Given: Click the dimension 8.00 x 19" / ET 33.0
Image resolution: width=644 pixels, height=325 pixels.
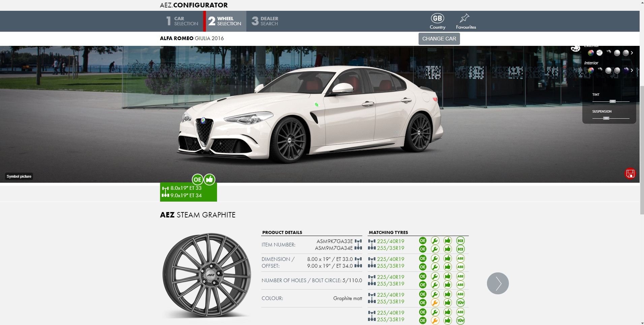Looking at the screenshot, I should pyautogui.click(x=330, y=259).
